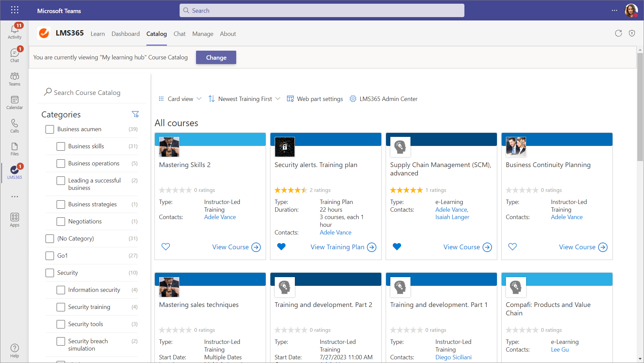Click the Calls phone icon

[x=14, y=126]
